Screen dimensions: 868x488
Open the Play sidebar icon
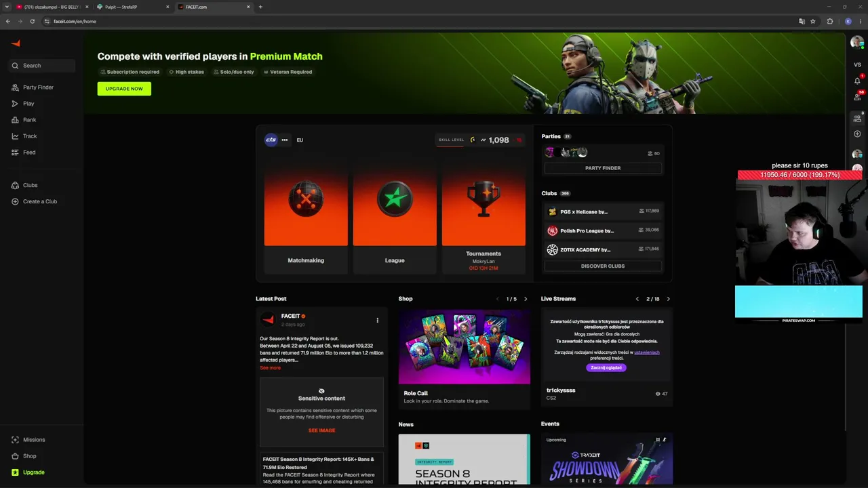point(15,104)
